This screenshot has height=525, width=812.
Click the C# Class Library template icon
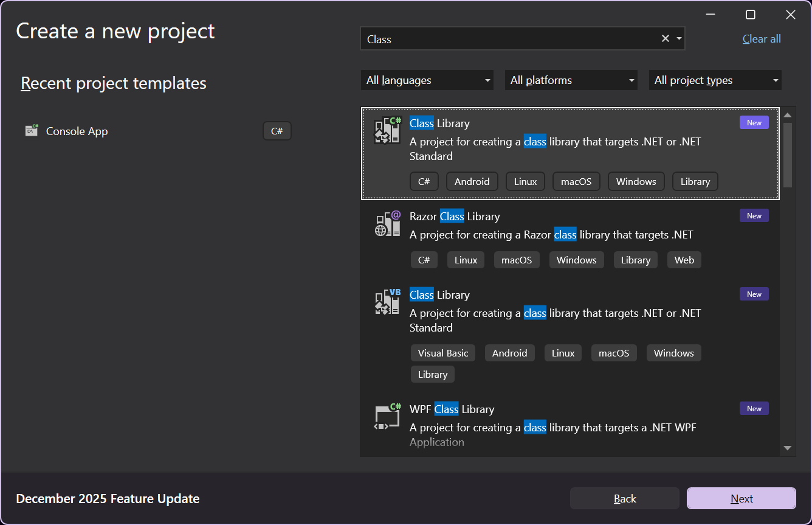click(387, 130)
